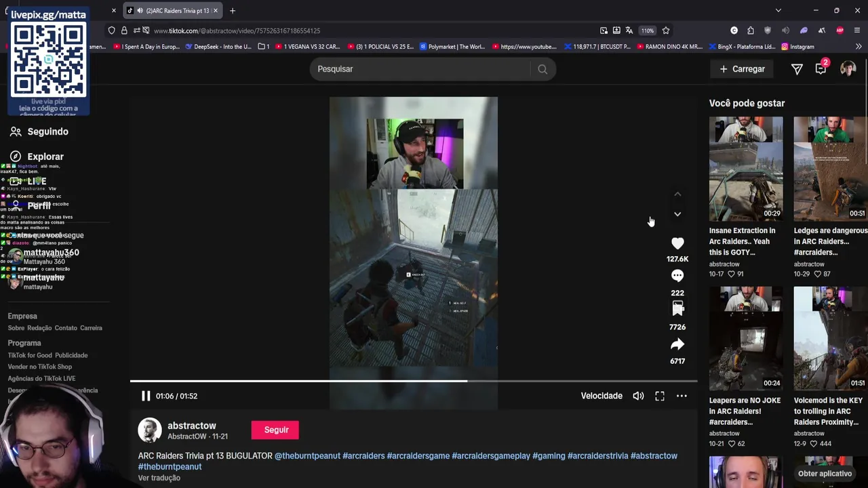Pause the video playback
The image size is (868, 488).
click(146, 396)
